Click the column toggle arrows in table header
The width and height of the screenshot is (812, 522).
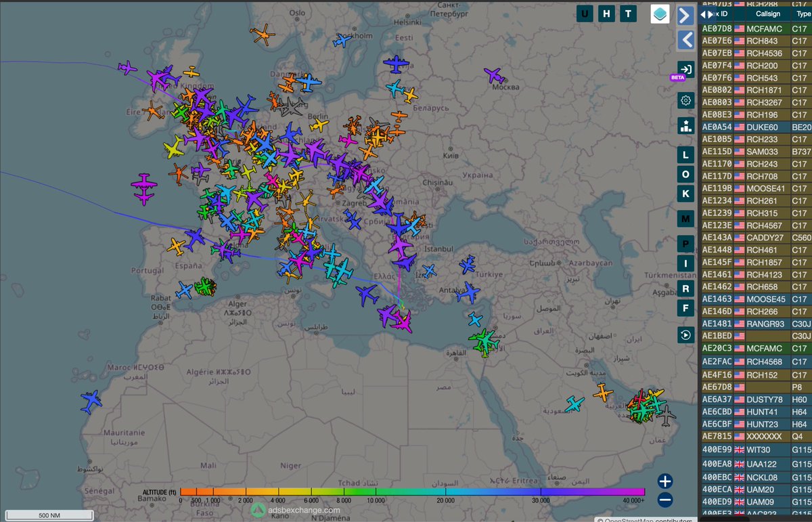pos(706,14)
